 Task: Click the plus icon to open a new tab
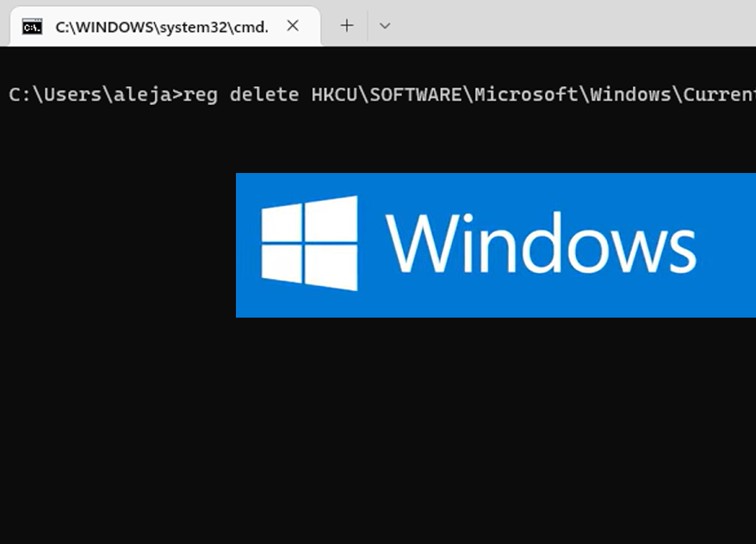pyautogui.click(x=346, y=26)
